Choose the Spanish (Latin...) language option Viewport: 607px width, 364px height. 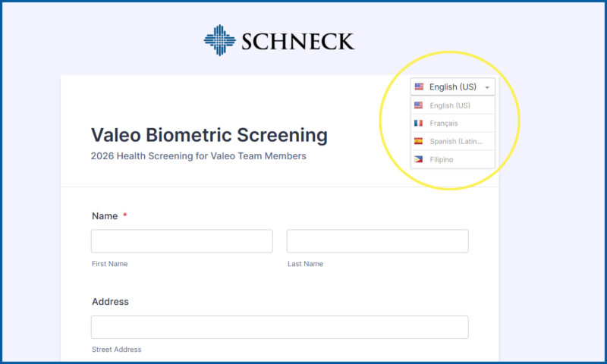[456, 141]
